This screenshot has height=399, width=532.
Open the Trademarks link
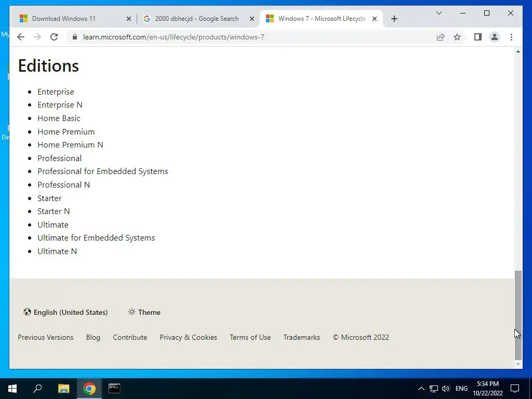coord(302,337)
